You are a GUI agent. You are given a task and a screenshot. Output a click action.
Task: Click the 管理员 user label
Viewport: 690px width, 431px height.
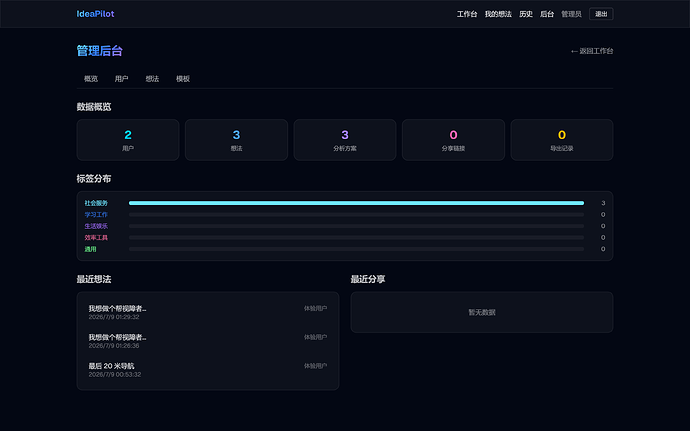[x=571, y=14]
